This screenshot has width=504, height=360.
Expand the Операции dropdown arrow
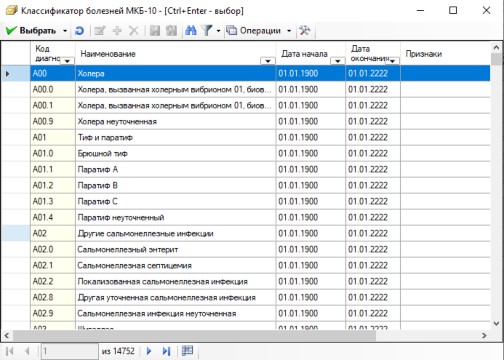(289, 31)
